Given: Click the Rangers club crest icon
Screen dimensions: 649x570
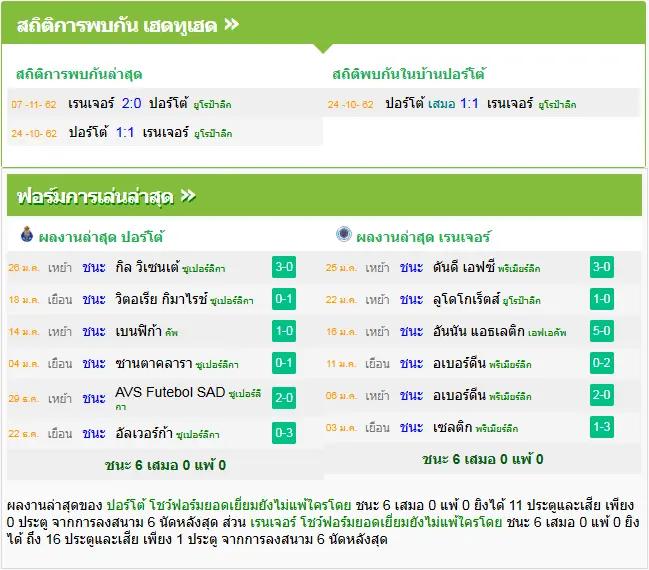Looking at the screenshot, I should tap(344, 234).
